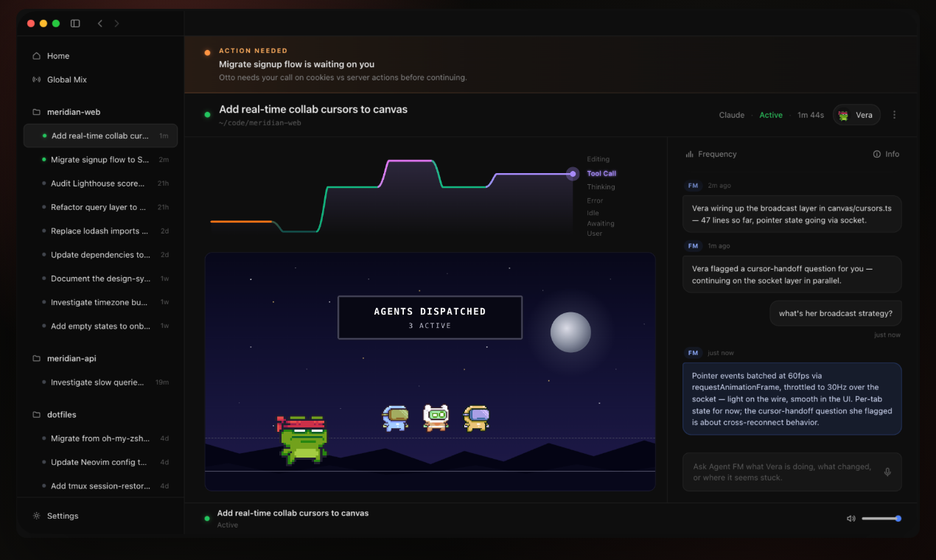Screen dimensions: 936x560
Task: Click the orange Action Needed dot
Action: coord(207,52)
